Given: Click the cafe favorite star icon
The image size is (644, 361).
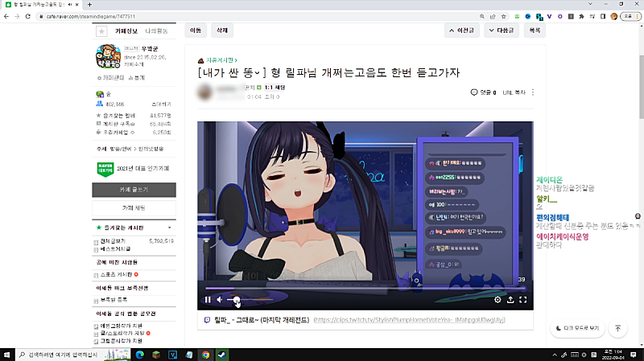Looking at the screenshot, I should [101, 31].
